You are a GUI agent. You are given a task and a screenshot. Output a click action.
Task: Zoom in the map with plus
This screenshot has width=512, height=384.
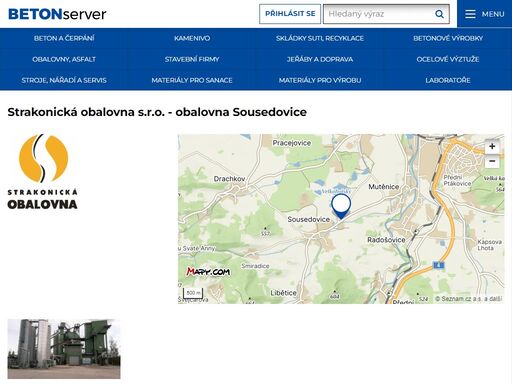coord(492,146)
